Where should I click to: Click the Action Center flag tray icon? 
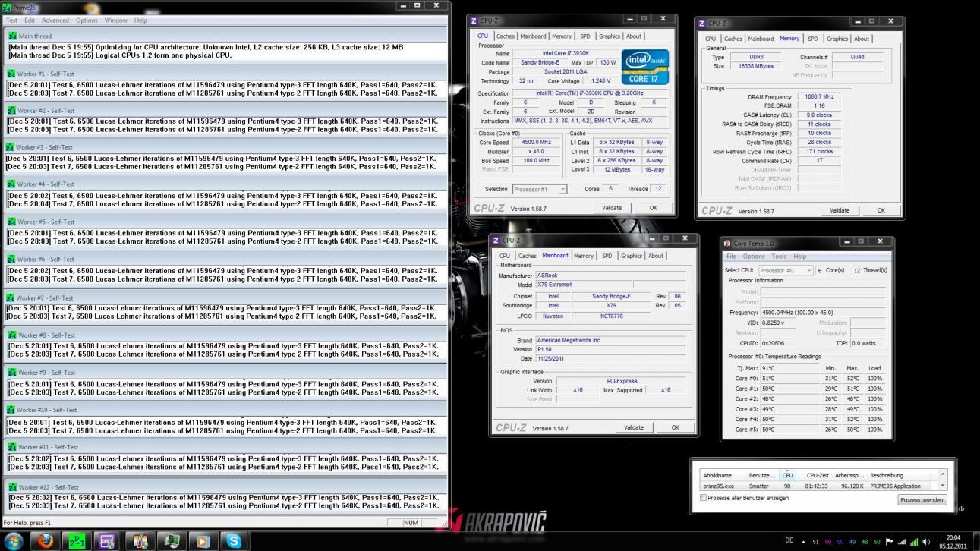coord(889,541)
